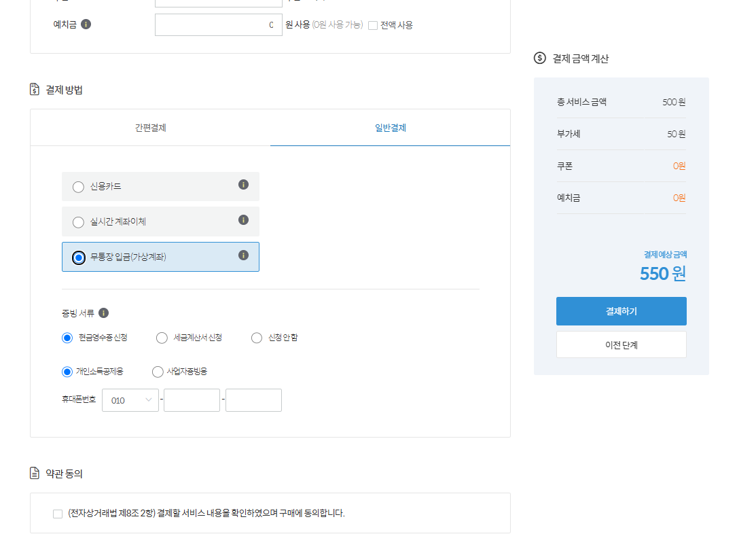The width and height of the screenshot is (756, 549).
Task: Click the info icon in 무통장 입금 row
Action: coord(243,255)
